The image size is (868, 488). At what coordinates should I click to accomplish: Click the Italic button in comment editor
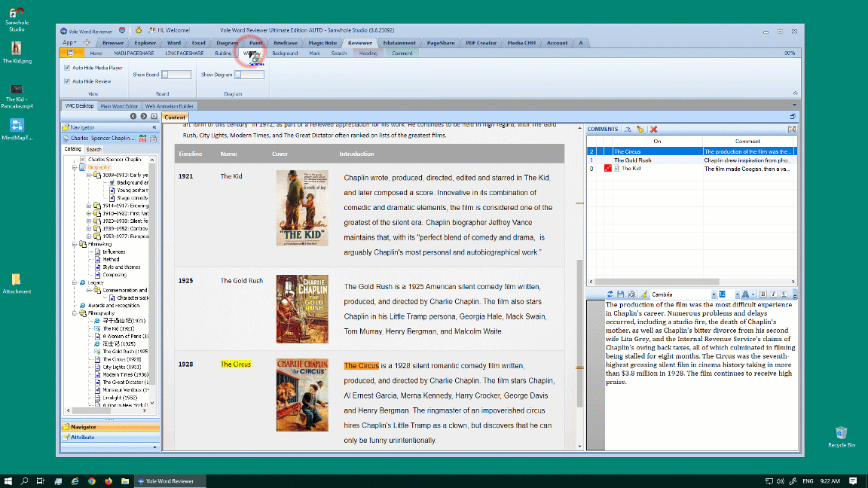coord(773,294)
